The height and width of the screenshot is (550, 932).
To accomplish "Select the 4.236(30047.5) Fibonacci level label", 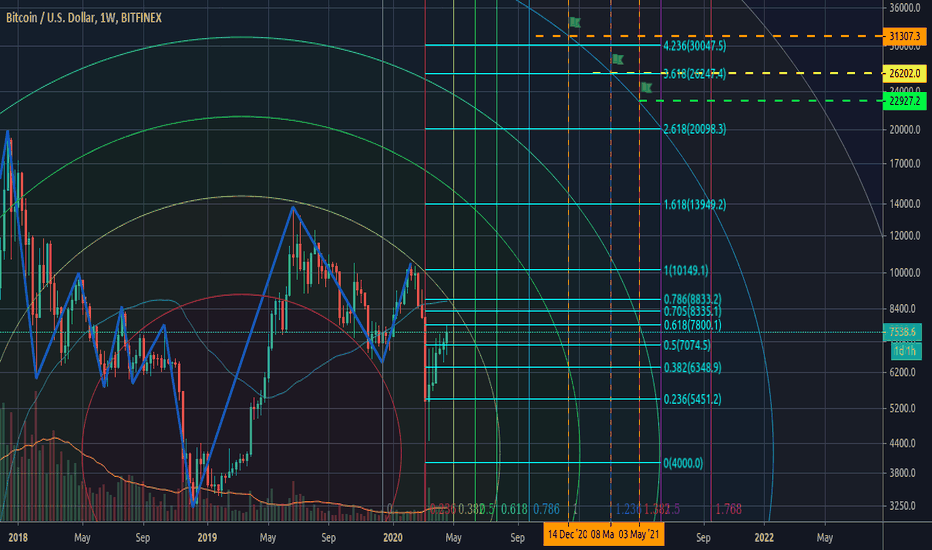I will point(694,46).
